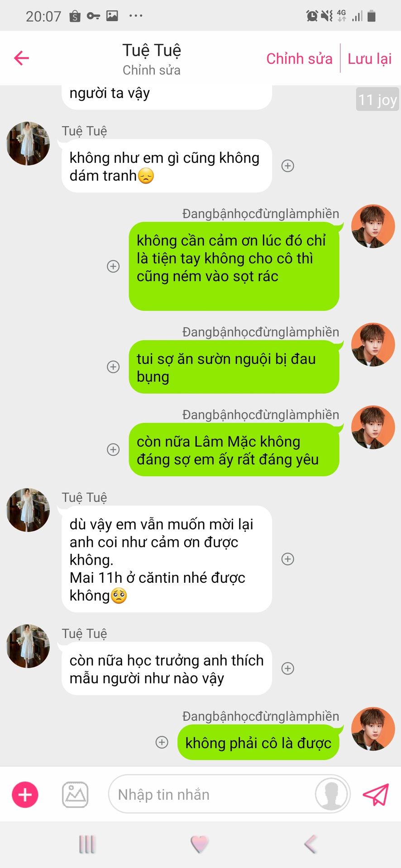Viewport: 401px width, 868px height.
Task: Tap 'Chỉnh sửa' subtitle under Tuệ Tuệ
Action: point(152,70)
